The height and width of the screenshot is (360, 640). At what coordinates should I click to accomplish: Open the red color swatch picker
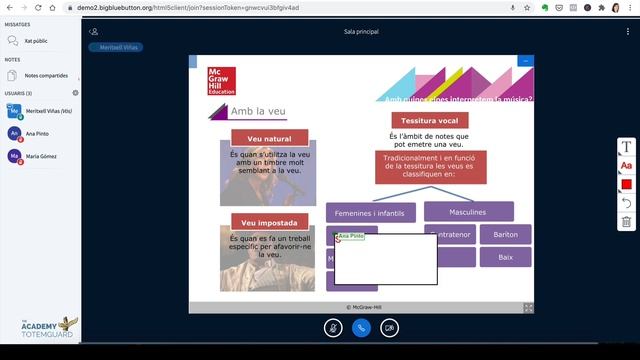pyautogui.click(x=626, y=184)
